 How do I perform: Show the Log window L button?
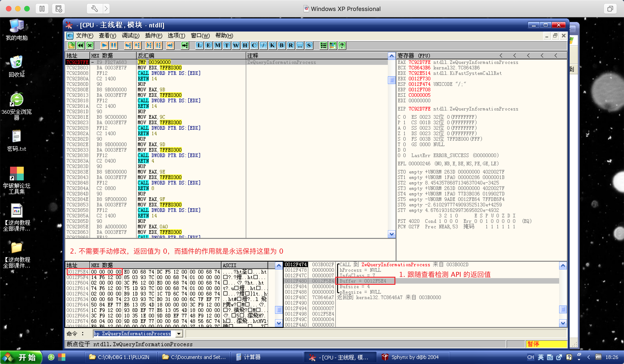coord(199,45)
